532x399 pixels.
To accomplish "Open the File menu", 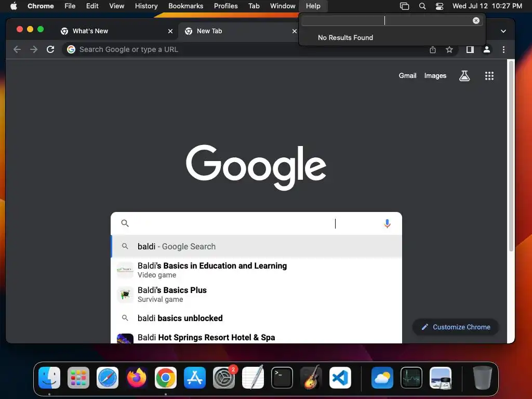I will [x=70, y=6].
